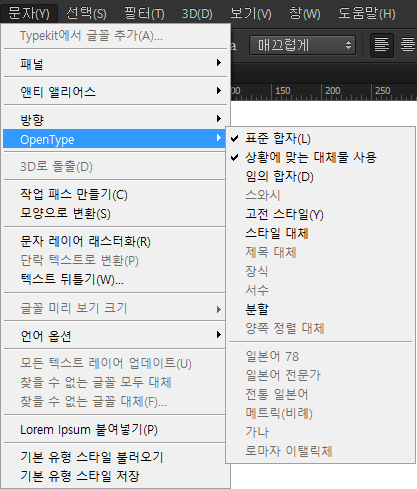The height and width of the screenshot is (489, 417).
Task: Toggle 상황에 맞는 대체물 사용
Action: pos(320,157)
